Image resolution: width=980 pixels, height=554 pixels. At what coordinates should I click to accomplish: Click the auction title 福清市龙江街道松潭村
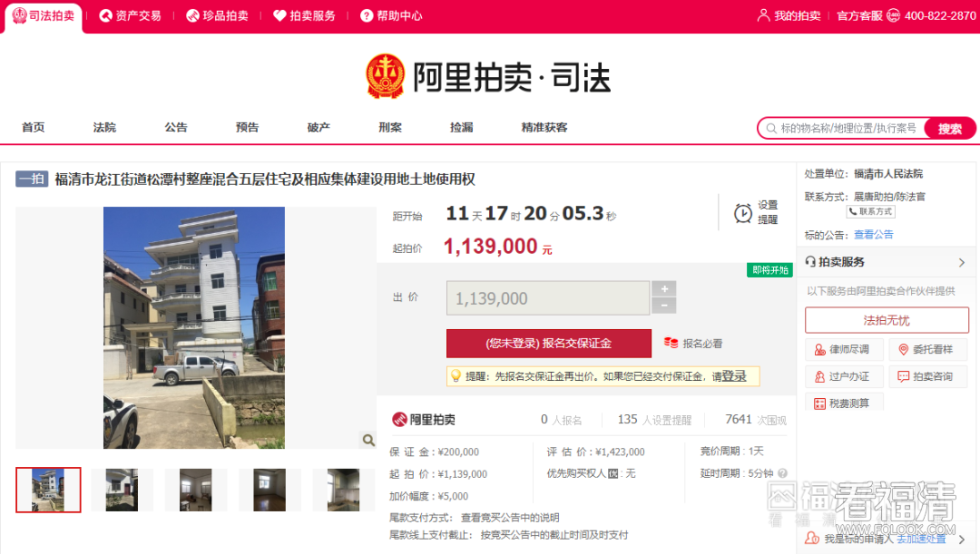[x=265, y=180]
